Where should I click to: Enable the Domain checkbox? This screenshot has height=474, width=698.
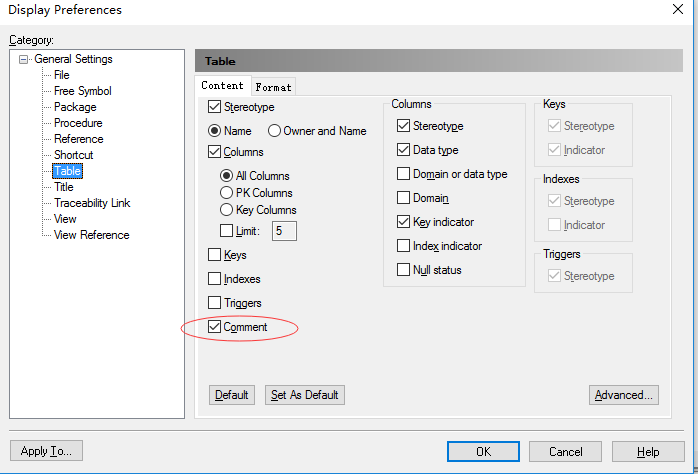click(x=403, y=198)
